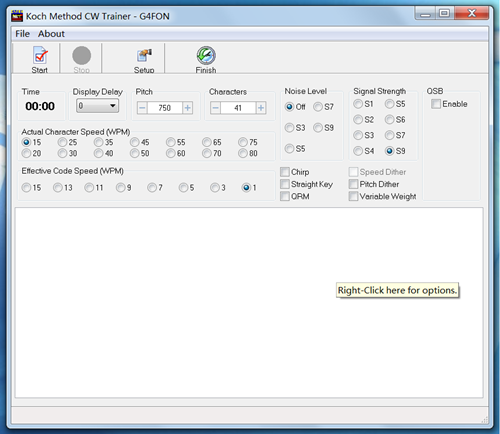This screenshot has height=434, width=500.
Task: Enable the QSB checkbox
Action: click(436, 104)
